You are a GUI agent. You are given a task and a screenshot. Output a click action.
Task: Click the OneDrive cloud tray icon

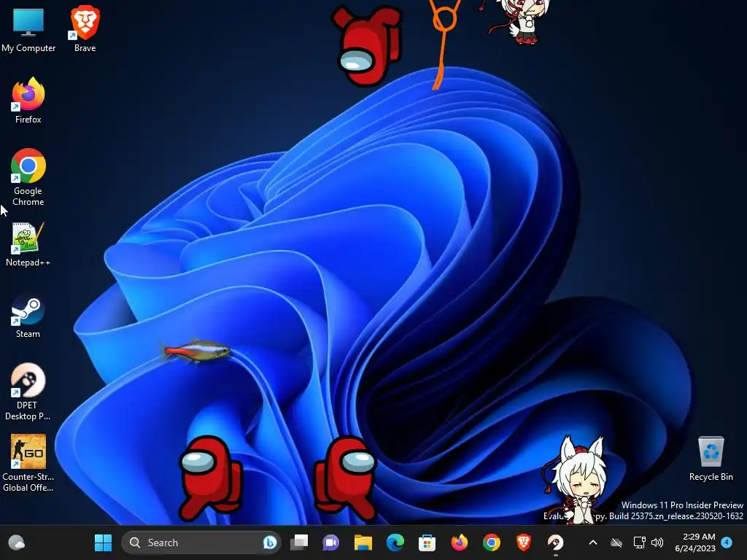click(x=616, y=542)
